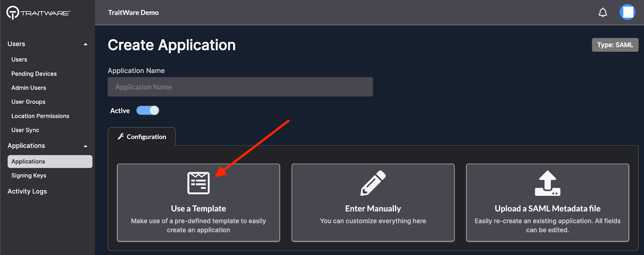The width and height of the screenshot is (644, 255).
Task: Click 'Easily re-create an existing application' text
Action: [x=547, y=225]
